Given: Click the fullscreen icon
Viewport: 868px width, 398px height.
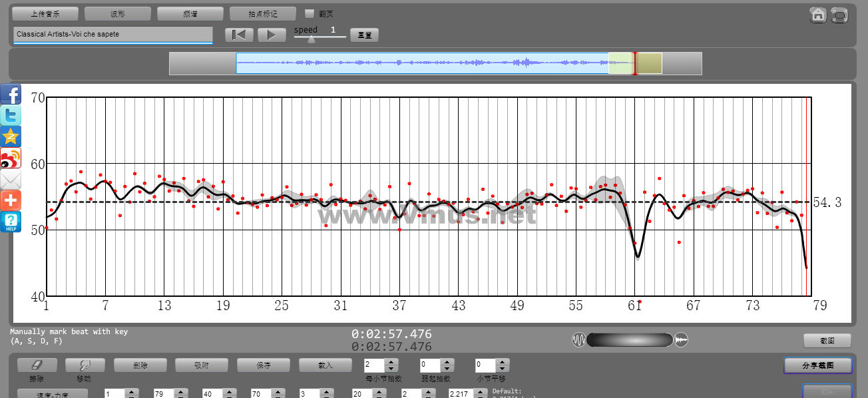Looking at the screenshot, I should tap(839, 15).
